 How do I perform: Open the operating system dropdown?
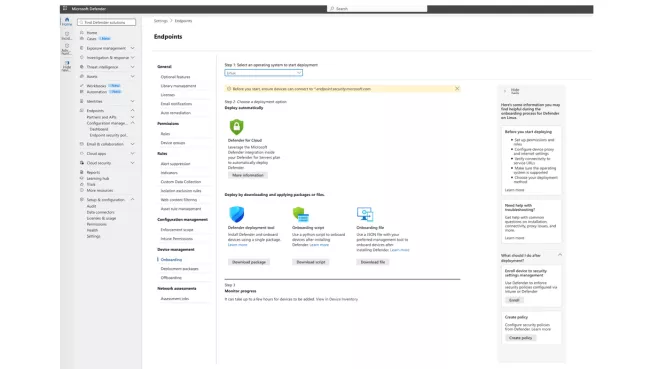(x=264, y=73)
